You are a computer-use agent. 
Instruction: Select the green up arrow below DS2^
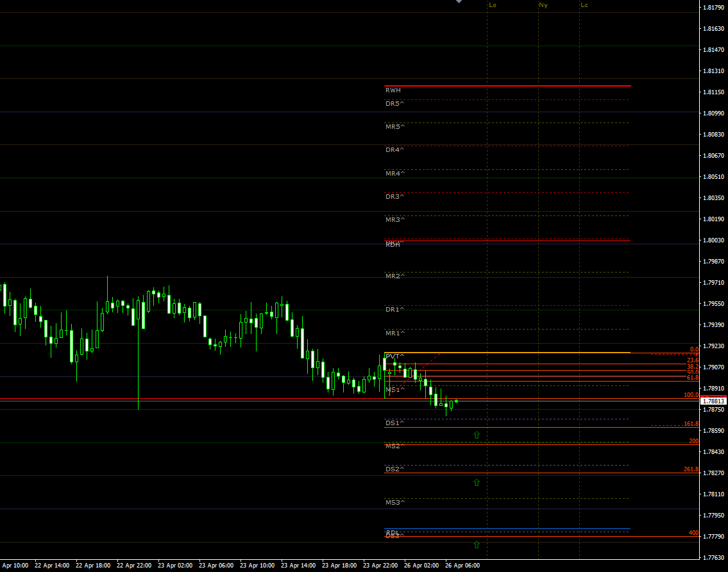pos(477,482)
